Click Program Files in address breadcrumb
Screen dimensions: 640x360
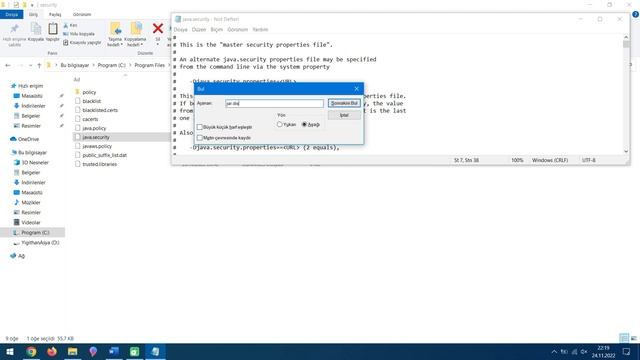tap(149, 65)
